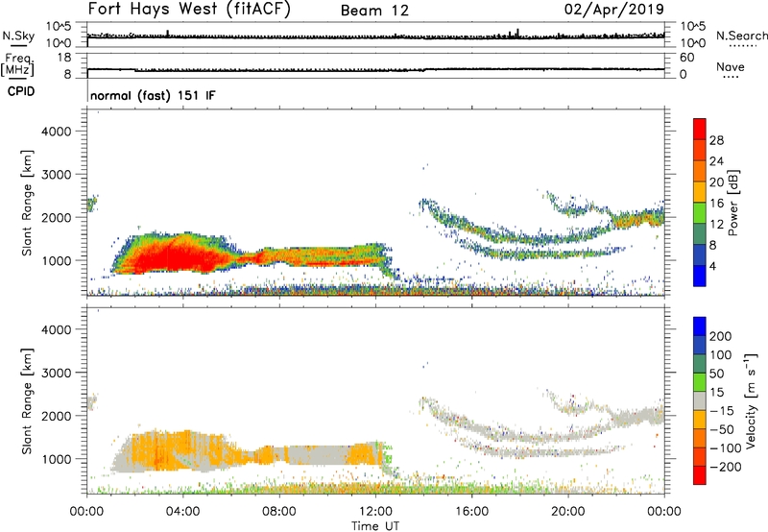Pick the Velocity colorbar segment between 50 and 100
This screenshot has width=768, height=532.
(x=700, y=363)
